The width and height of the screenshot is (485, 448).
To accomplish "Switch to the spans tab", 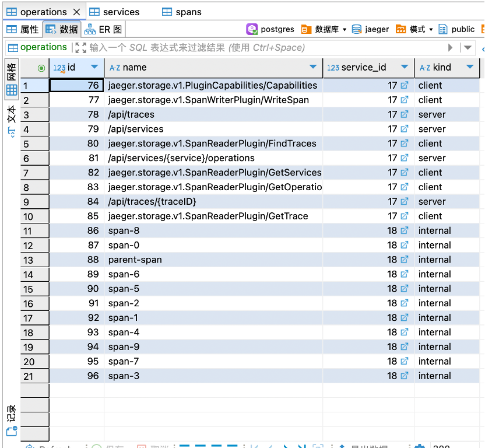I will click(x=182, y=12).
